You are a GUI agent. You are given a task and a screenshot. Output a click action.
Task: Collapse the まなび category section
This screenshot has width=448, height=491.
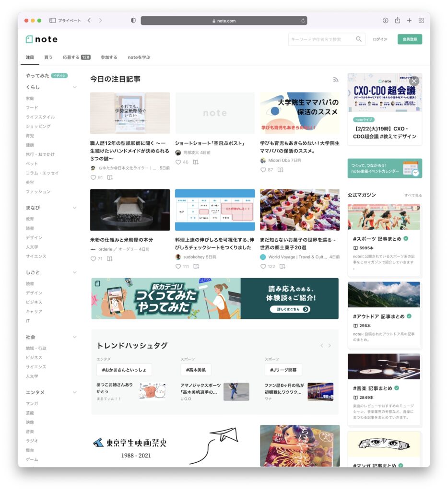point(74,208)
